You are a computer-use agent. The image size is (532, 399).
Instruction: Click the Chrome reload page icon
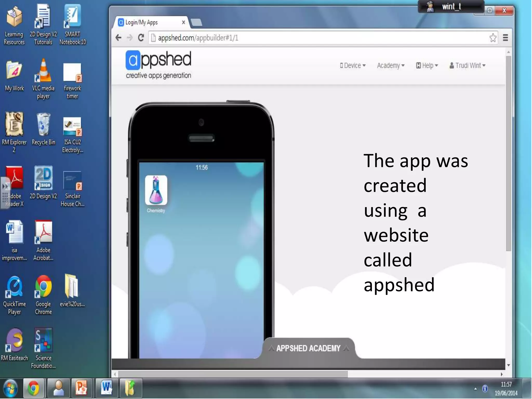pos(141,38)
